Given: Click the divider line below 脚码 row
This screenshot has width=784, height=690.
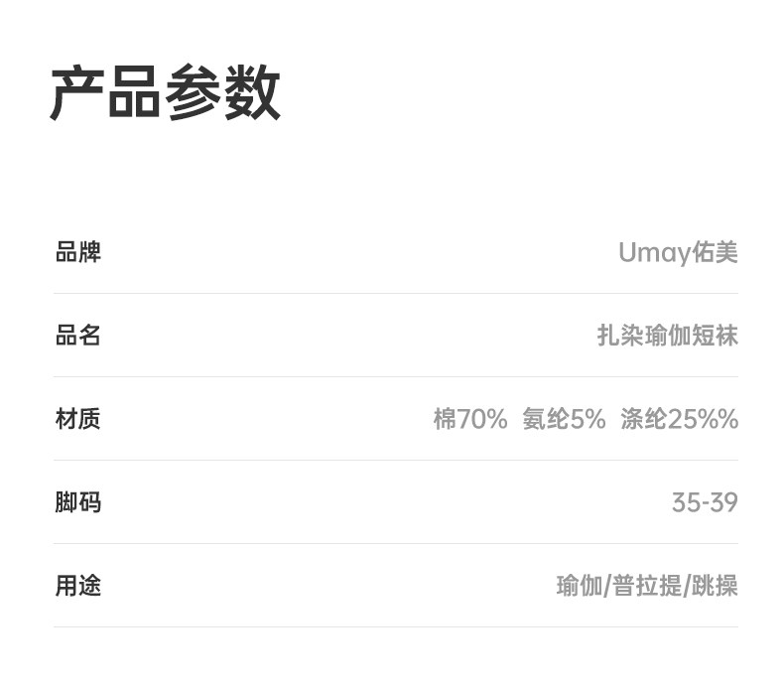Looking at the screenshot, I should click(x=395, y=544).
